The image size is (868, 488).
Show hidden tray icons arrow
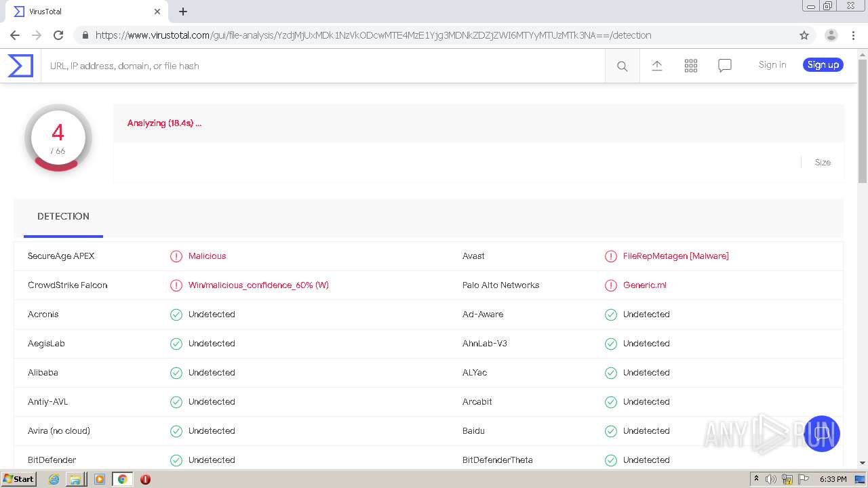pos(756,479)
